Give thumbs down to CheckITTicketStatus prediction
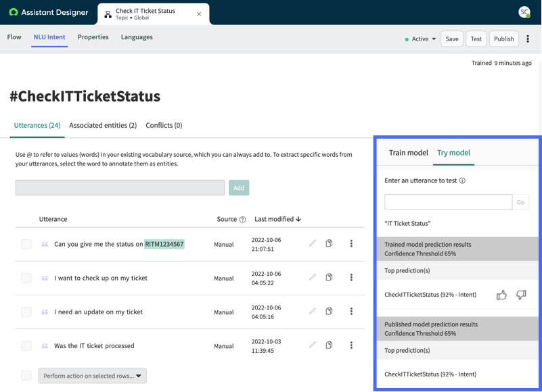The width and height of the screenshot is (542, 392). [x=521, y=295]
